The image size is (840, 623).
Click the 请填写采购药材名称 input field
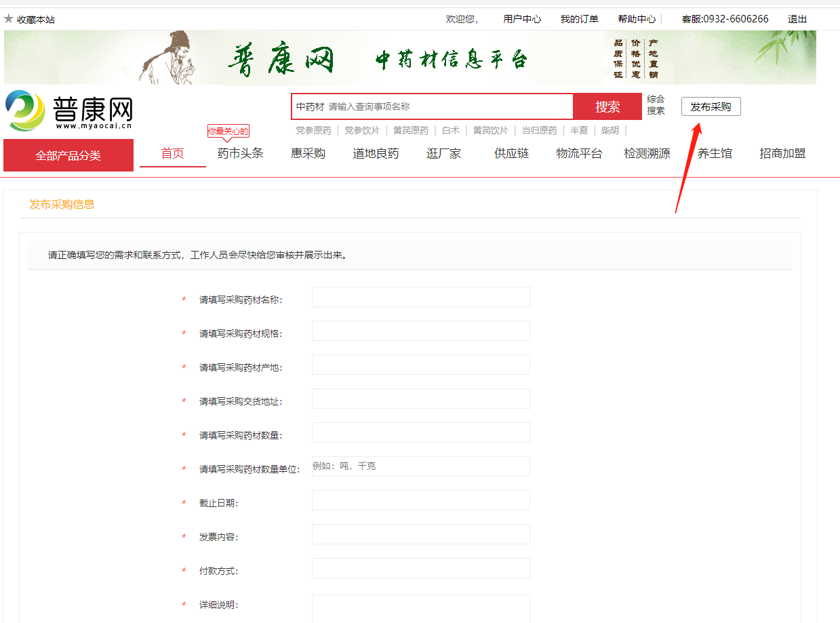tap(420, 297)
